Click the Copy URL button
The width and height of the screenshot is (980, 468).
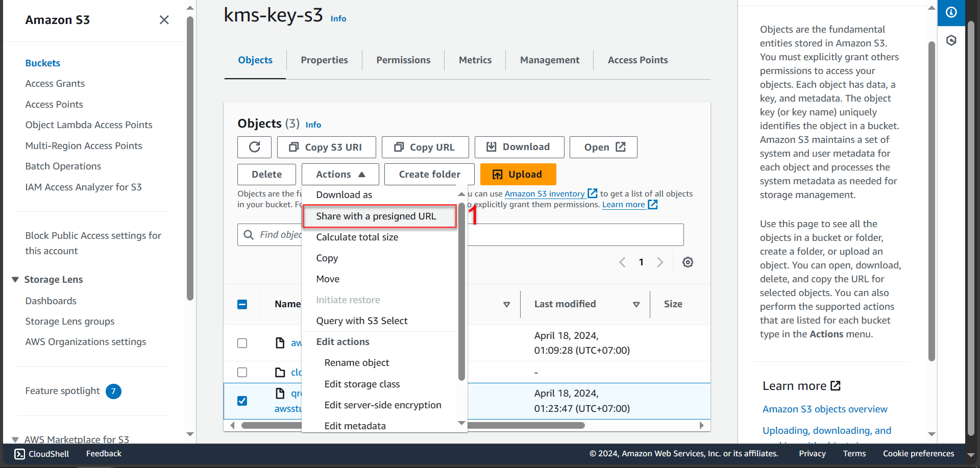[x=425, y=147]
